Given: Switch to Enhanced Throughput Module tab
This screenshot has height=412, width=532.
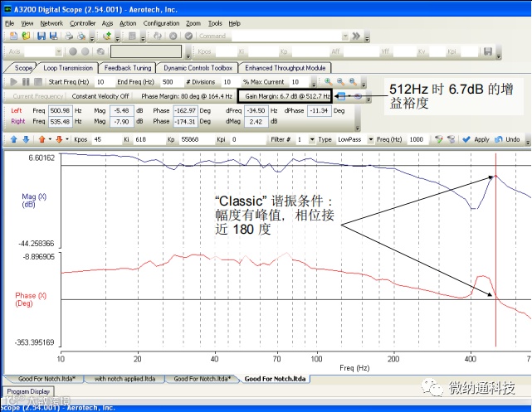Looking at the screenshot, I should pos(285,68).
